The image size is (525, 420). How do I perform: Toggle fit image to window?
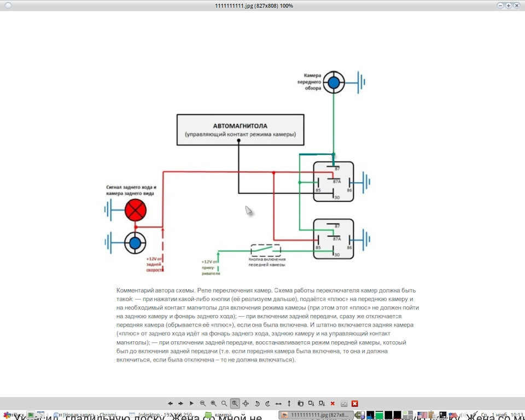coord(224,404)
